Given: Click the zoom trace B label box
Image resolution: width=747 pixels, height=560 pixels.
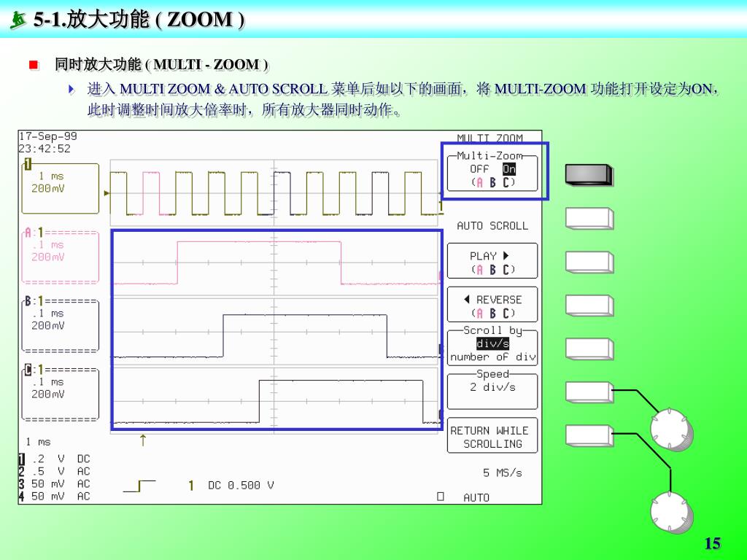Looking at the screenshot, I should 60,324.
